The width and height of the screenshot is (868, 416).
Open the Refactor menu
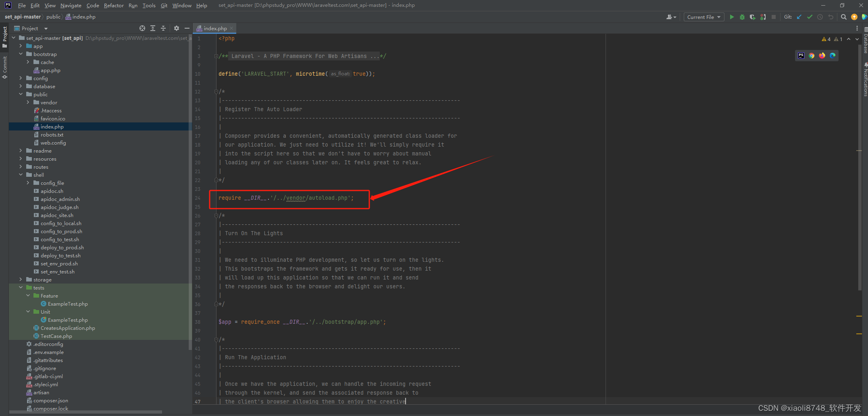pyautogui.click(x=114, y=5)
